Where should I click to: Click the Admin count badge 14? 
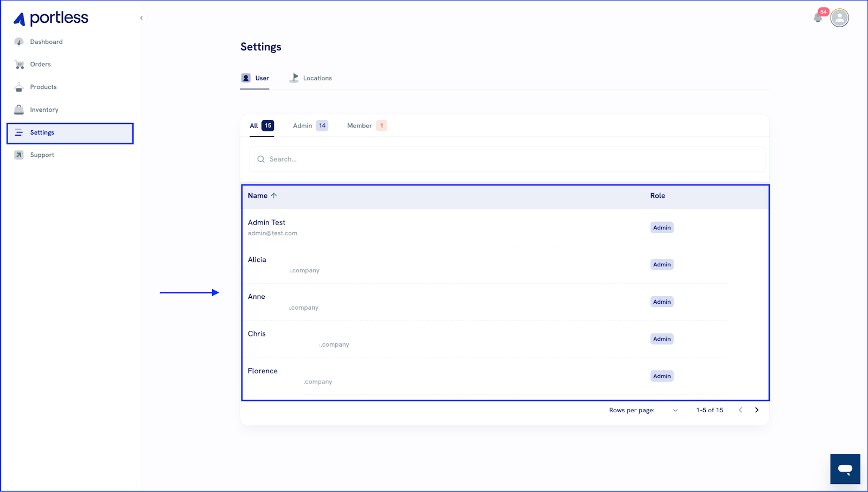tap(322, 126)
